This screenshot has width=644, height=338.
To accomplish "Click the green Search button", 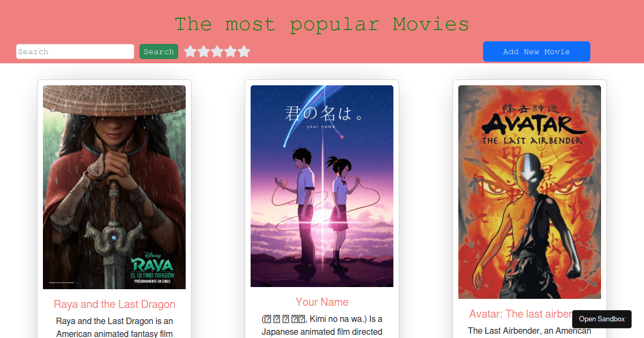I will (x=159, y=52).
